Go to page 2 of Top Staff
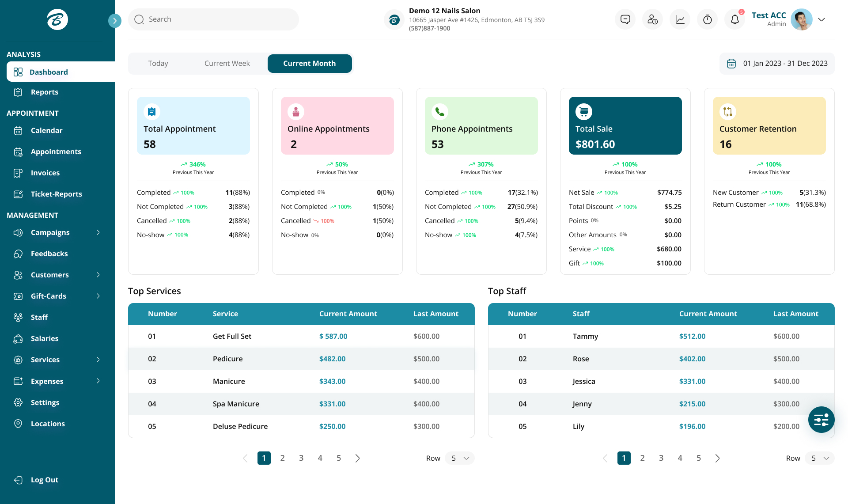Viewport: 848px width, 504px height. pos(642,458)
